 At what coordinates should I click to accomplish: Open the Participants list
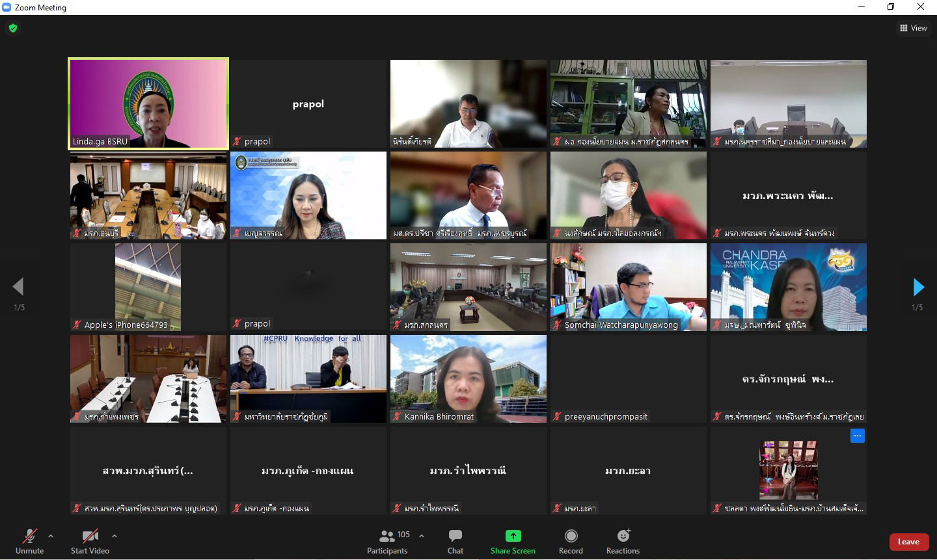[387, 541]
